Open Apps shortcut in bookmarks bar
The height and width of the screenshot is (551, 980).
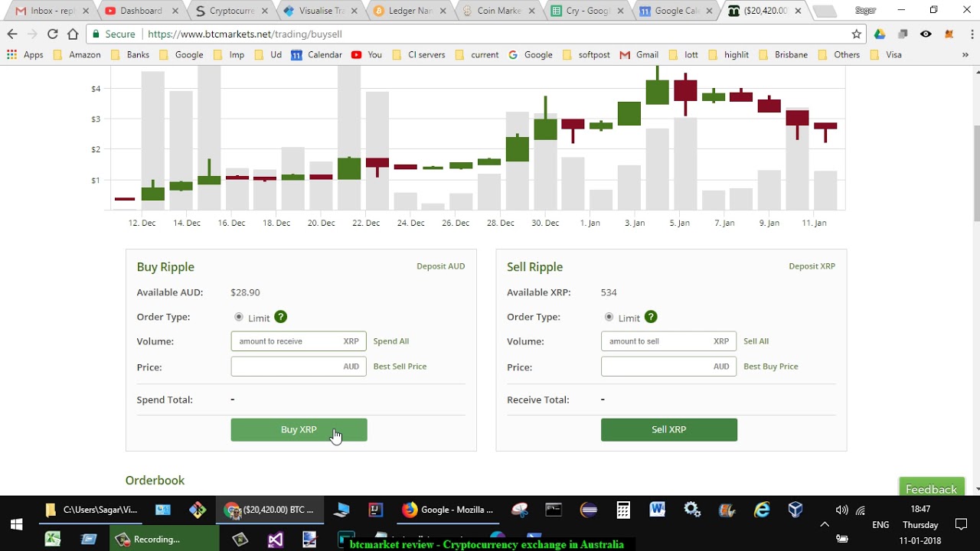(x=25, y=55)
